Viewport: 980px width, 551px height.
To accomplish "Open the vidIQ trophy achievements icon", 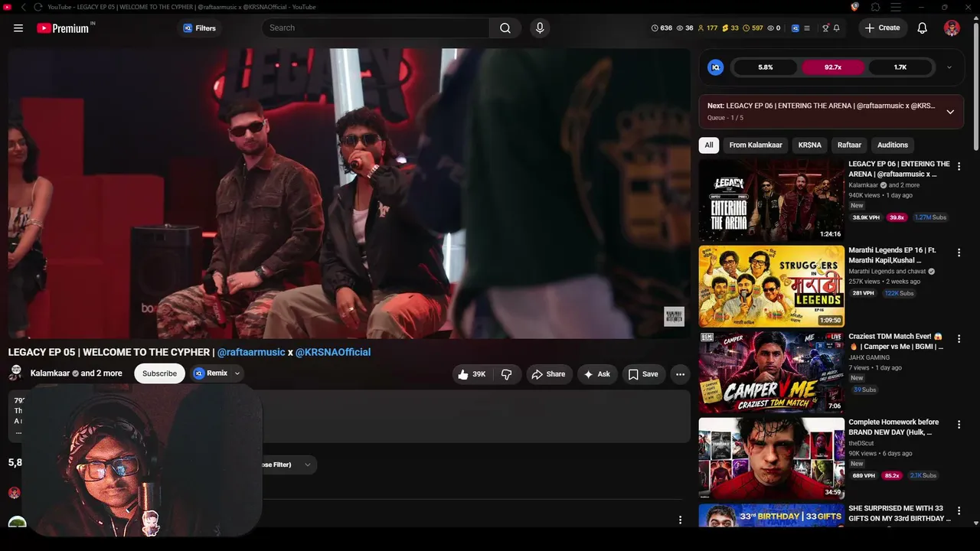I will pyautogui.click(x=825, y=28).
